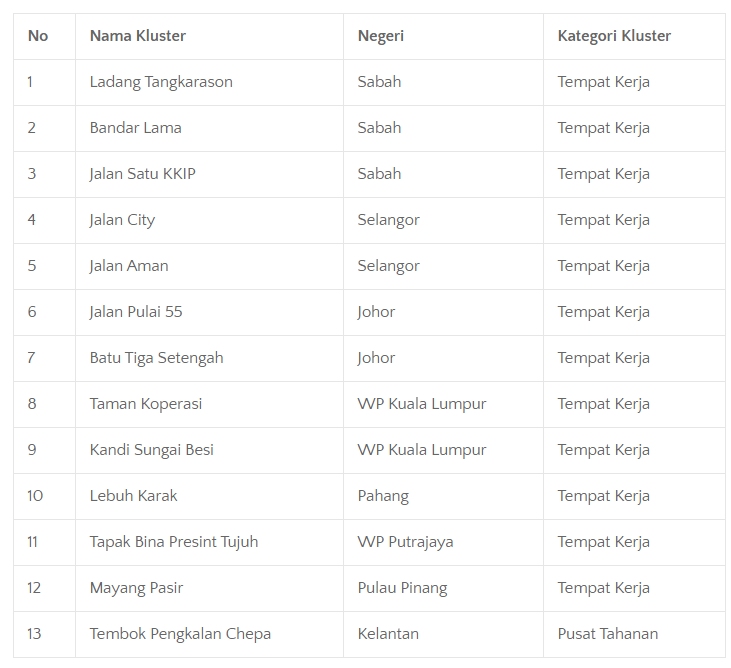Select Batu Tiga Setengah cluster name
This screenshot has height=668, width=731.
(157, 358)
